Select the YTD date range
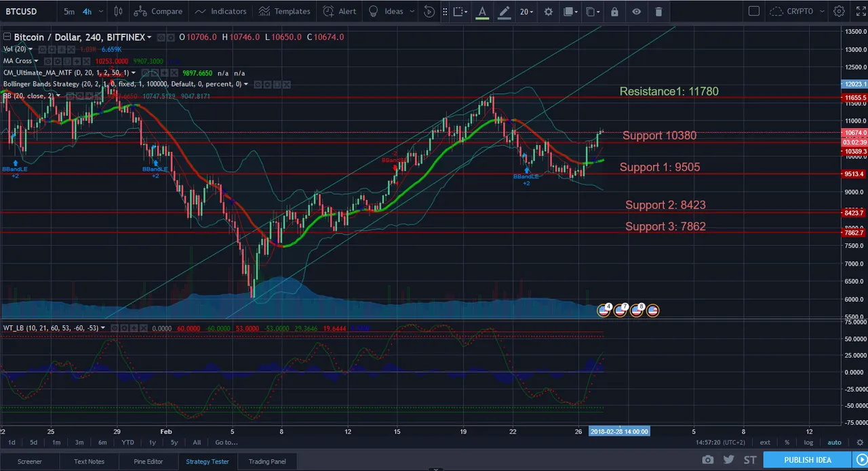 pyautogui.click(x=127, y=443)
